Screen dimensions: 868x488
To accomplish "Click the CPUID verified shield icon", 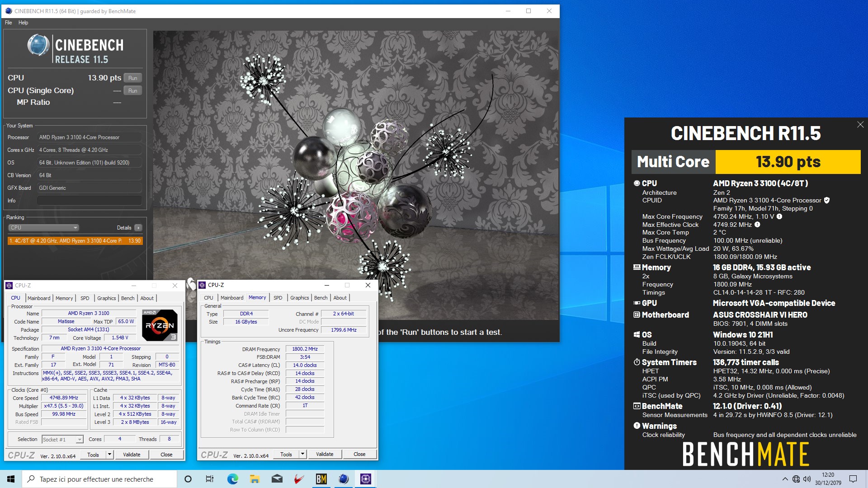I will tap(827, 200).
